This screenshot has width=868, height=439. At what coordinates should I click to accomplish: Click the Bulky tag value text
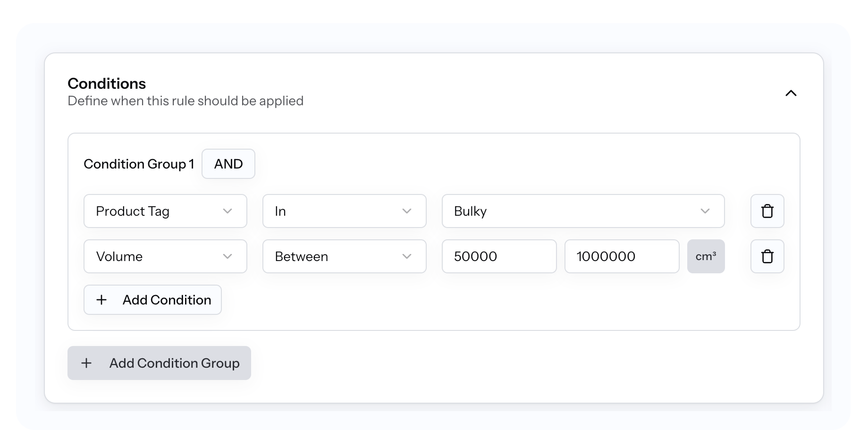[x=470, y=211]
